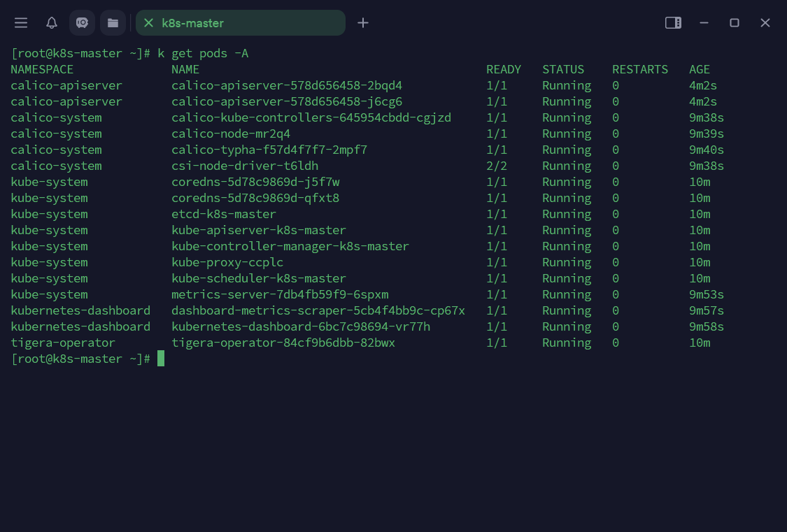Click the 'k get pods -A' command text
Image resolution: width=787 pixels, height=532 pixels.
click(203, 53)
